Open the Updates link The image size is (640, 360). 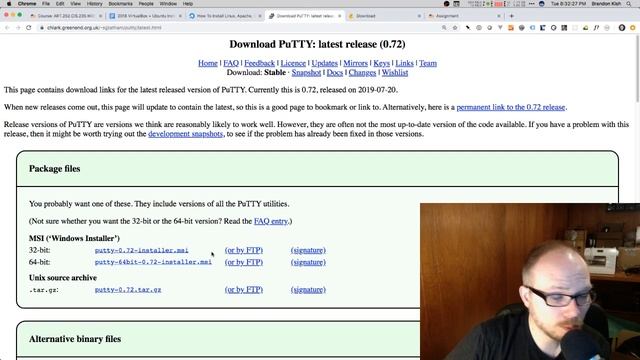click(x=324, y=63)
